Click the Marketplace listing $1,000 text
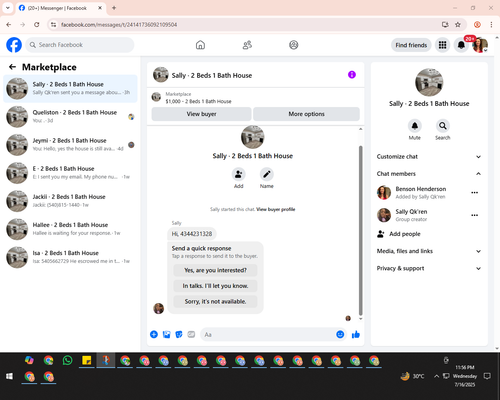Screen dimensions: 500x400 (x=198, y=101)
